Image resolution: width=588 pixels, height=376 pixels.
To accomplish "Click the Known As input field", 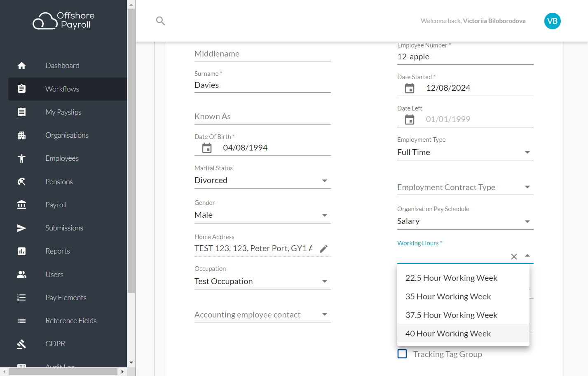I will [x=262, y=117].
